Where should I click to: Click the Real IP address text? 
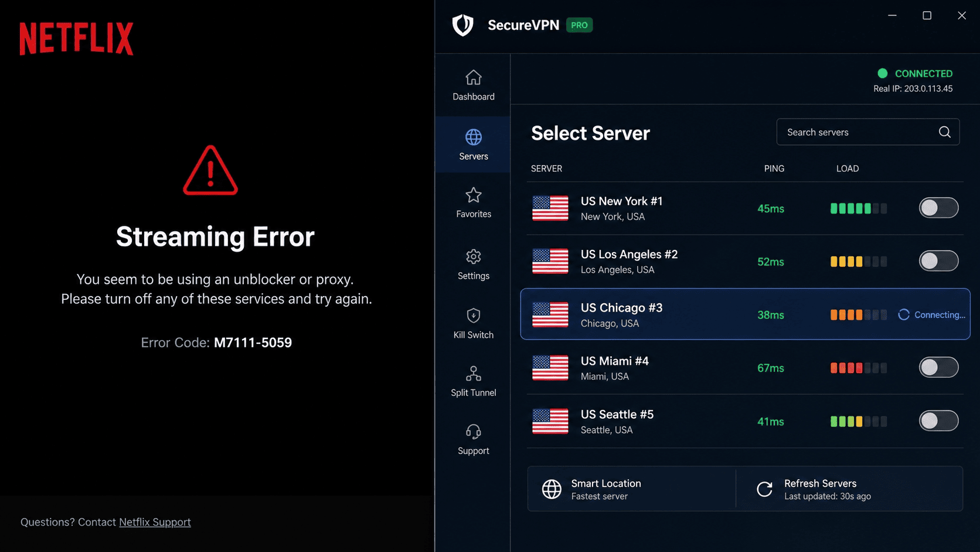[x=913, y=89]
